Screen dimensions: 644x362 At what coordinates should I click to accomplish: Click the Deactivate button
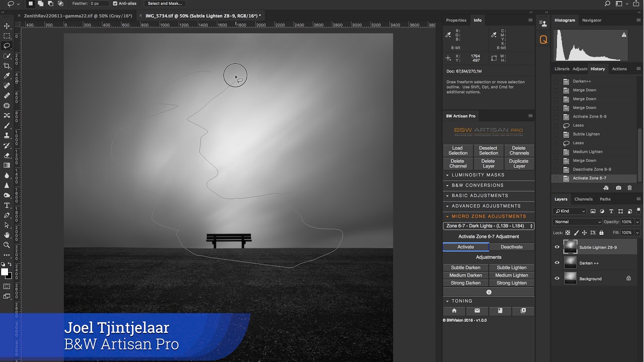(x=512, y=247)
